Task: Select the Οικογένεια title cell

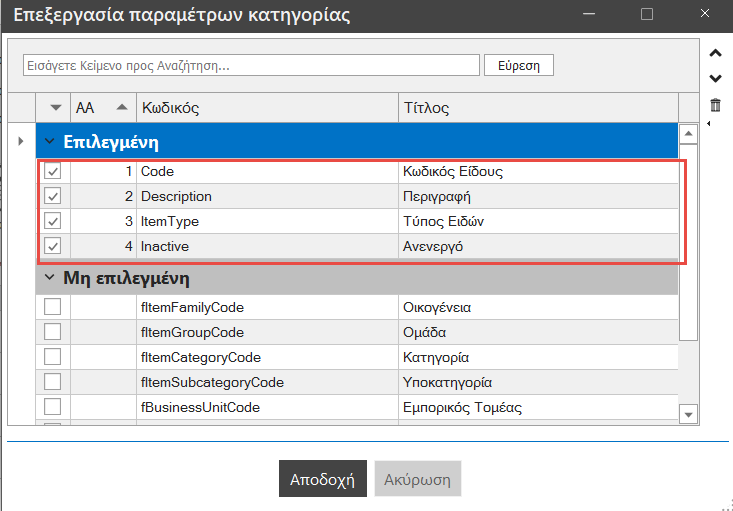Action: pos(538,307)
